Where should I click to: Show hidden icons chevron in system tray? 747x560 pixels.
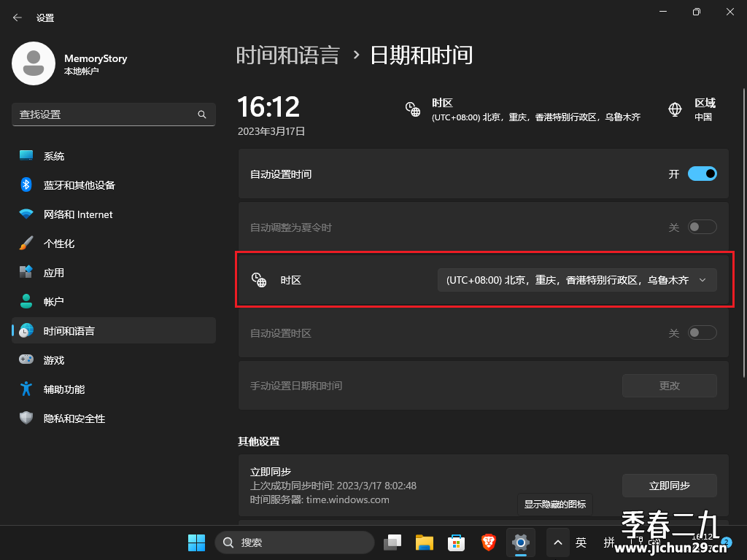558,542
